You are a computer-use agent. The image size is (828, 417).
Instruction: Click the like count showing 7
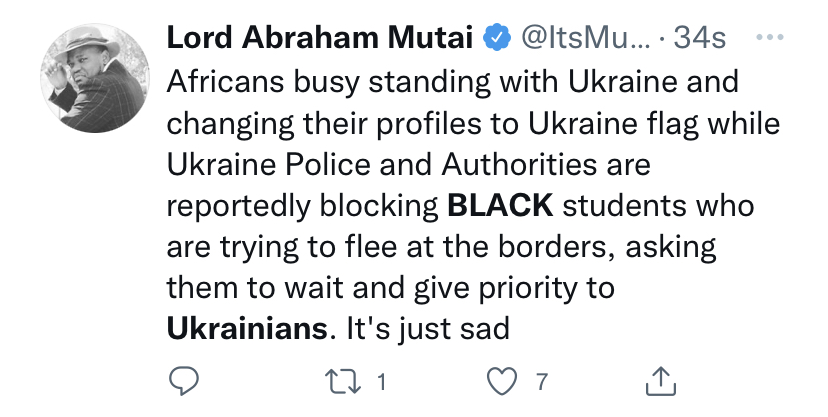541,381
